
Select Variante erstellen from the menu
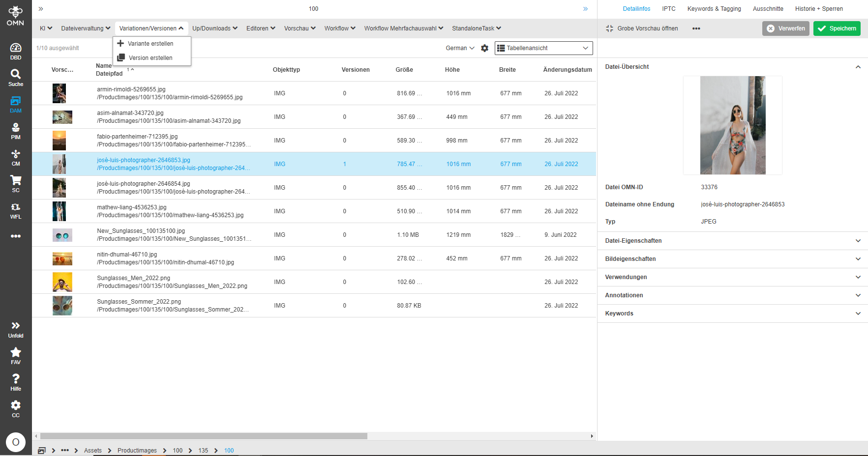[151, 43]
